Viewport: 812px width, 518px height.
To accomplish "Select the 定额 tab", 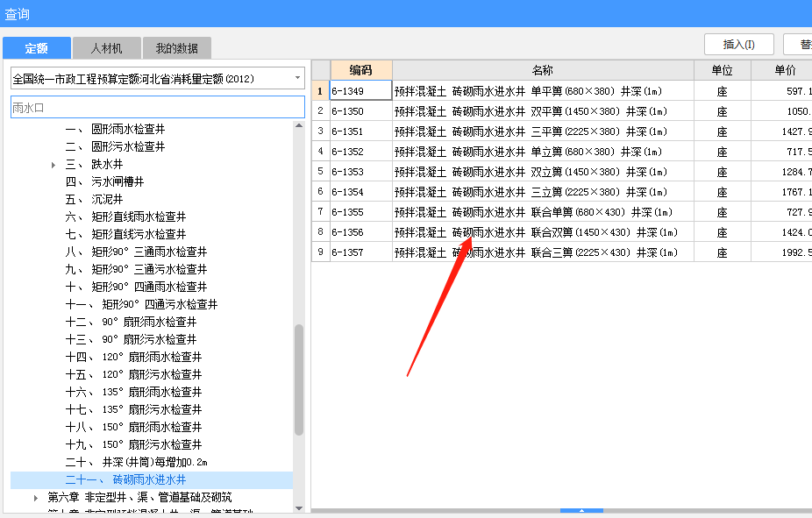I will [36, 48].
